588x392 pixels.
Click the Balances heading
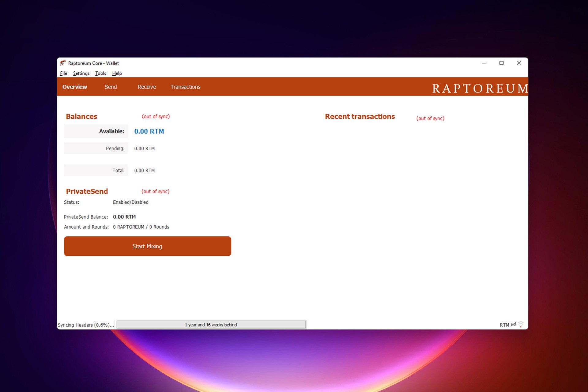[81, 116]
